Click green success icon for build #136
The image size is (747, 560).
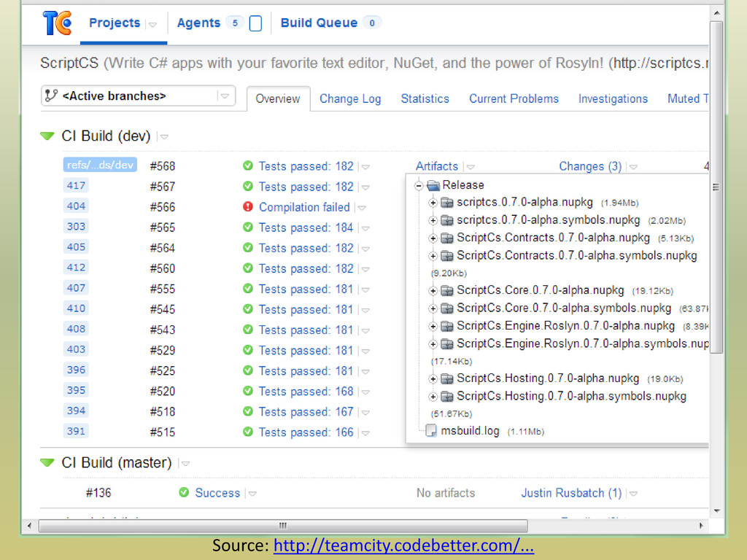coord(184,492)
